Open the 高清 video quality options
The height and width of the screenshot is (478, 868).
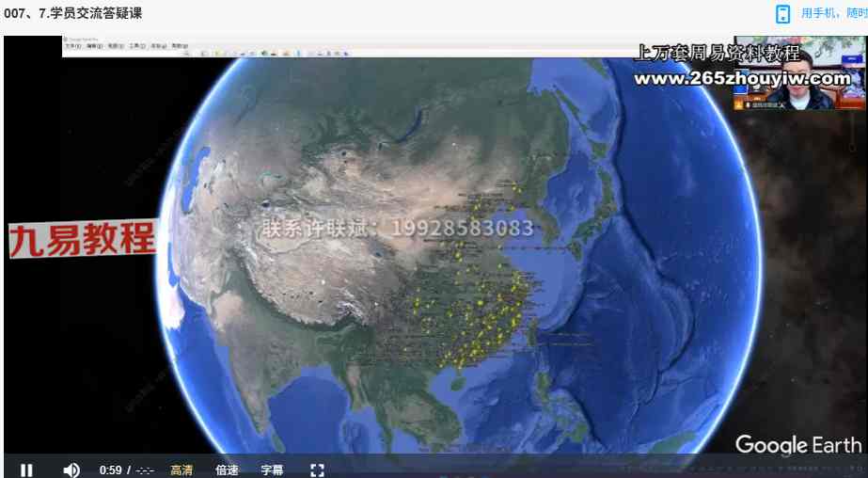[181, 470]
